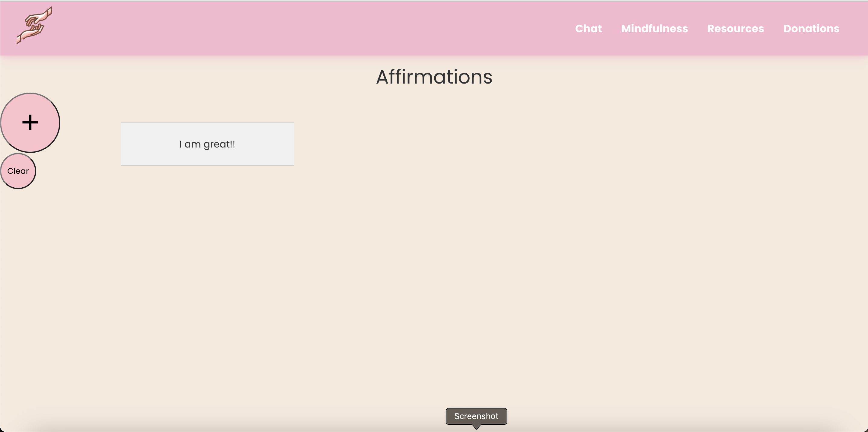Add a new affirmation with the large circle

tap(30, 122)
